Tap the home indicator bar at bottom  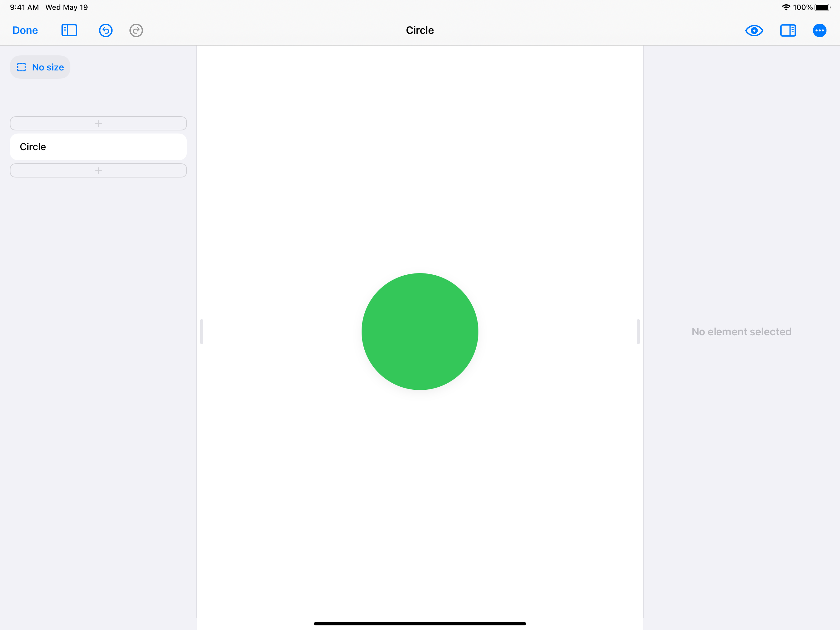pos(420,624)
